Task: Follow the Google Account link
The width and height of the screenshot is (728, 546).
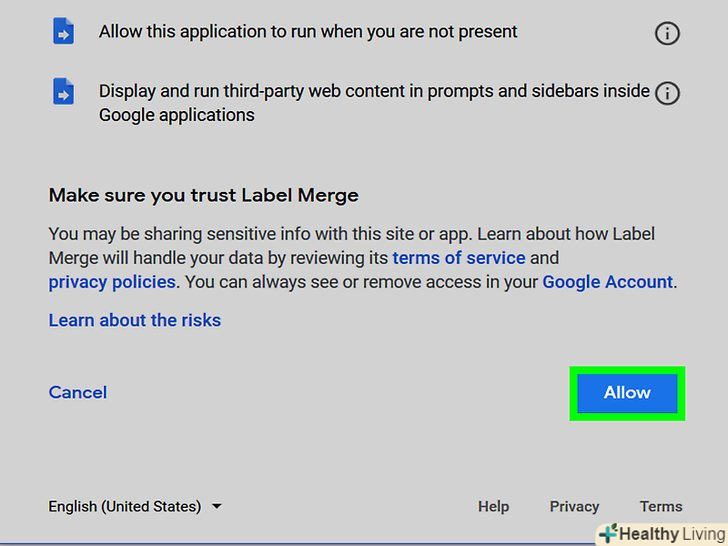Action: click(x=607, y=282)
